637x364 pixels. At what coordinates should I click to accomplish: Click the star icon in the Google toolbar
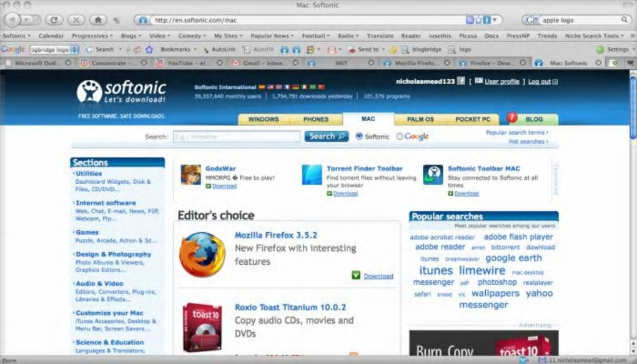(x=149, y=49)
